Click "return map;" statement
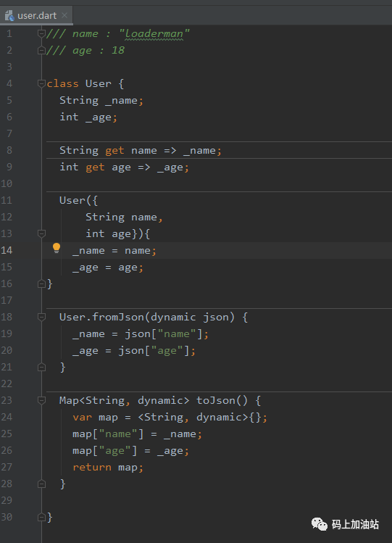Viewport: 392px width, 543px height. click(108, 468)
